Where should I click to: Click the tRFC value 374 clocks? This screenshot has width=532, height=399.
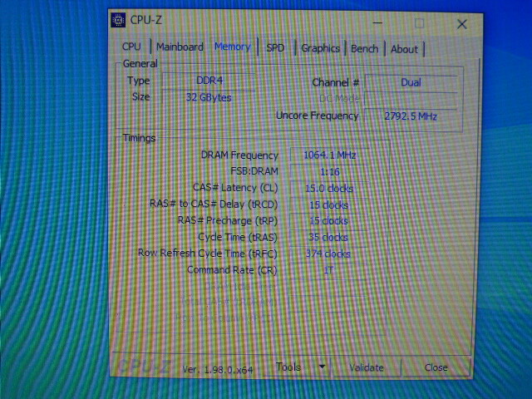click(x=328, y=254)
